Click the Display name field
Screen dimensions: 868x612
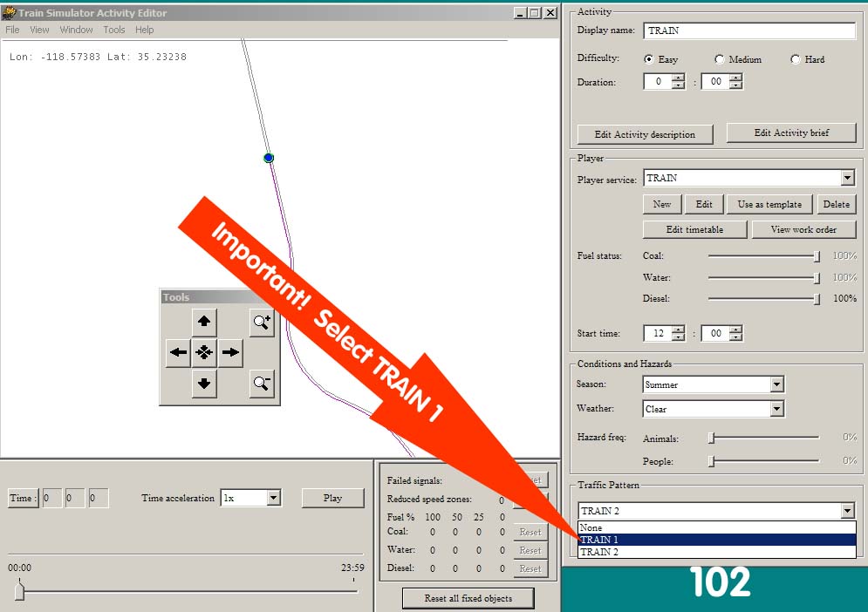749,31
